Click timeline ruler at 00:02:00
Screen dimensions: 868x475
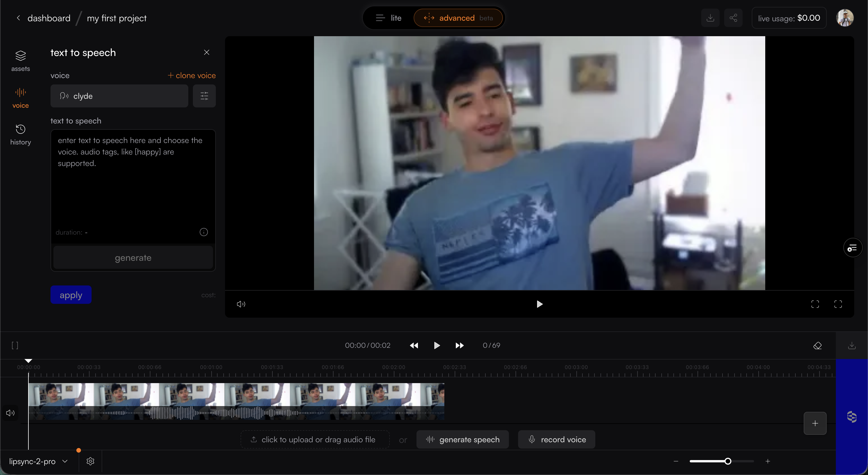tap(394, 368)
